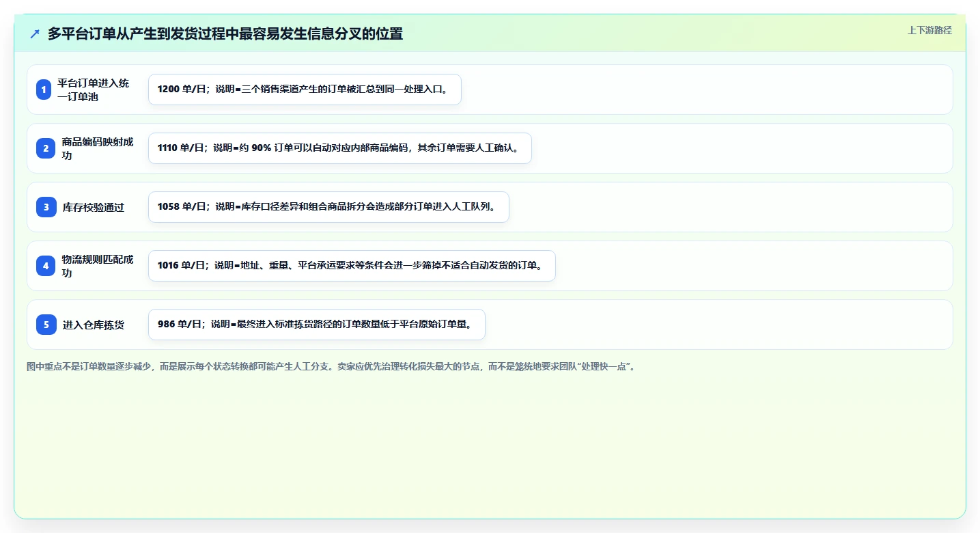
Task: Select the 平台订单进入统一订单池 step label
Action: (x=93, y=90)
